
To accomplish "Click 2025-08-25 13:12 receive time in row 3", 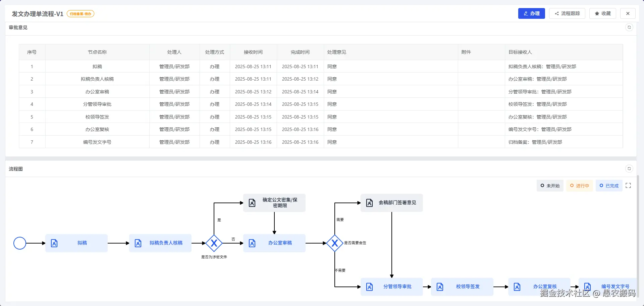I will [253, 92].
